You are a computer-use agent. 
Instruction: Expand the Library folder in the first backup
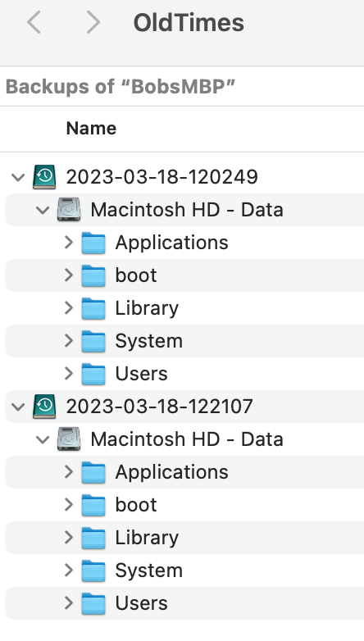[x=69, y=308]
